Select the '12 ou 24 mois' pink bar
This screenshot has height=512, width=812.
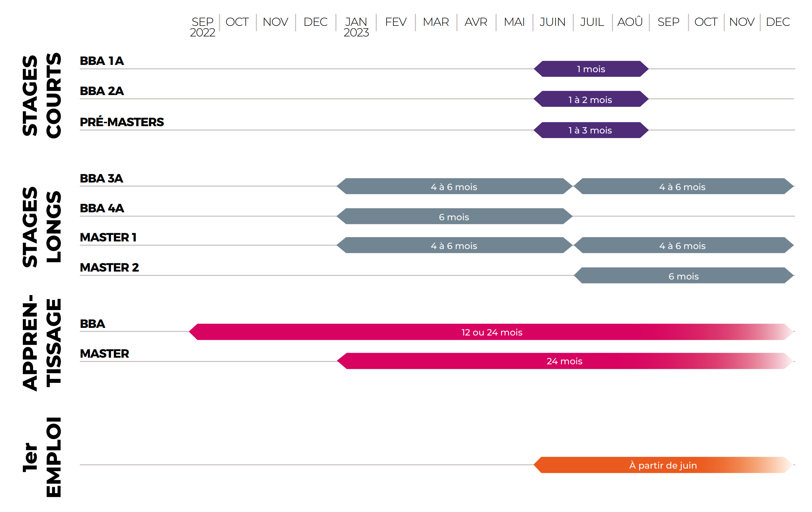point(492,332)
